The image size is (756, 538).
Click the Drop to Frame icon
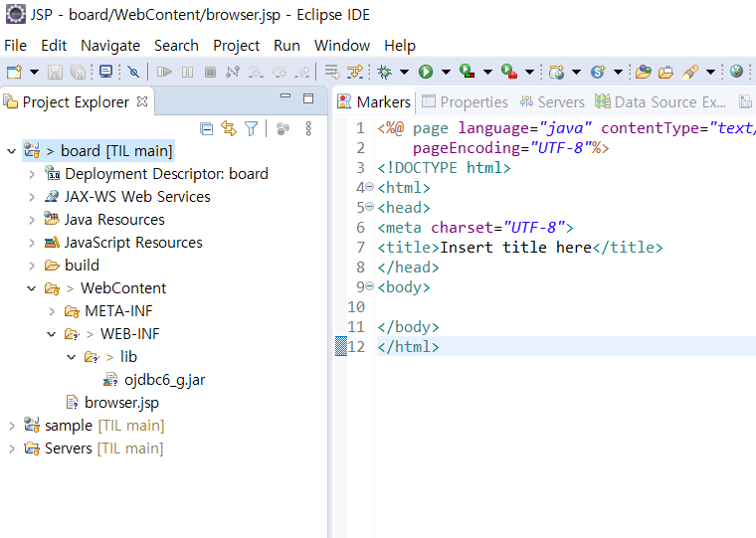[331, 73]
